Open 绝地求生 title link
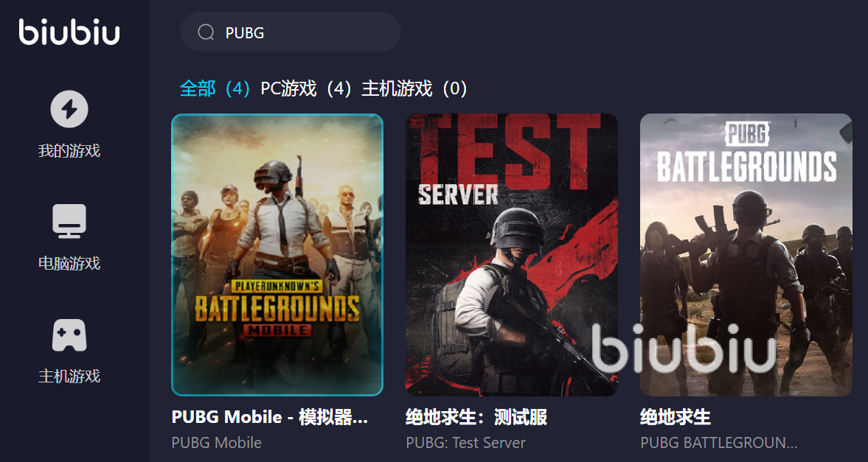The image size is (868, 462). coord(676,416)
